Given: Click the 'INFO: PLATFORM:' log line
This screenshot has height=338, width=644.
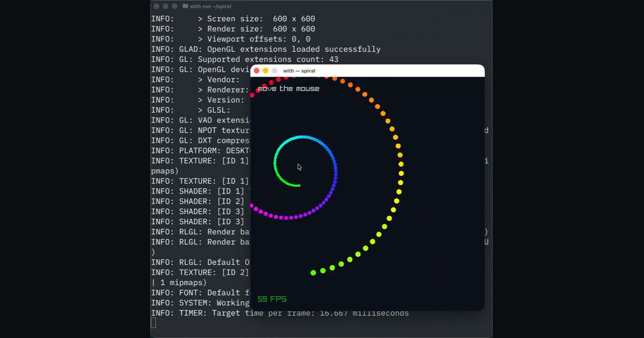Looking at the screenshot, I should (x=201, y=151).
